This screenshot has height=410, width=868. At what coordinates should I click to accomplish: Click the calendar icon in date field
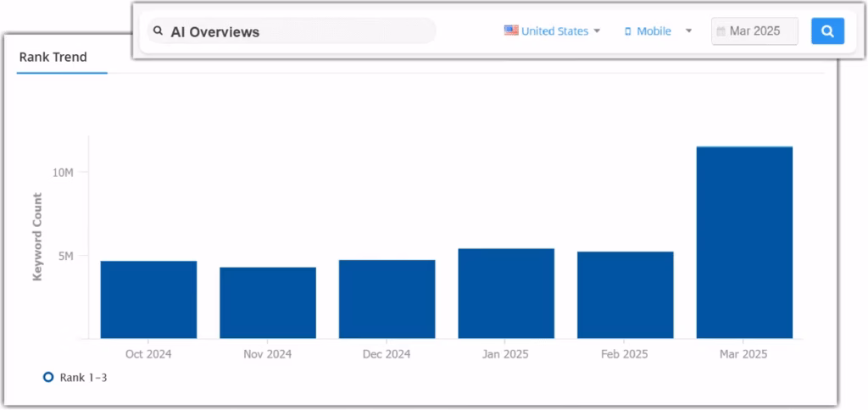pyautogui.click(x=721, y=31)
